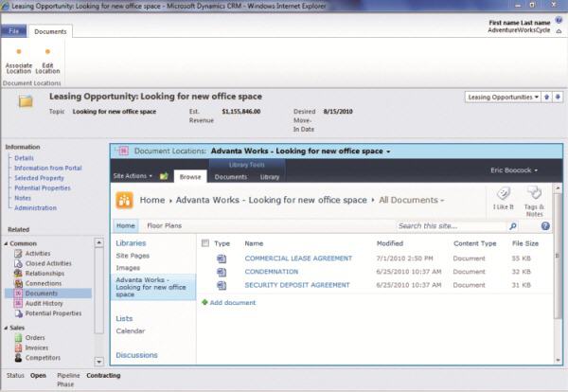This screenshot has height=392, width=568.
Task: Click the I Like It icon
Action: 504,194
